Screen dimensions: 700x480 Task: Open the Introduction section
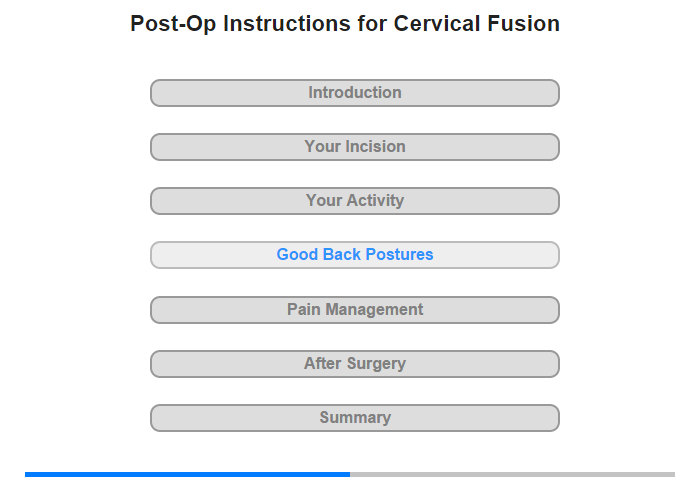(x=355, y=93)
